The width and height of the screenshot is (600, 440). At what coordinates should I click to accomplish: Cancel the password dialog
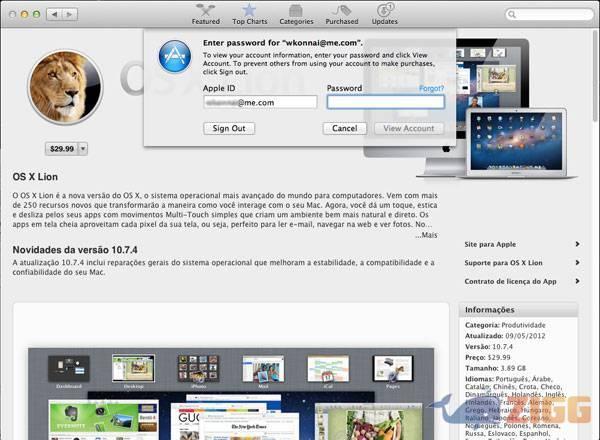(x=344, y=128)
